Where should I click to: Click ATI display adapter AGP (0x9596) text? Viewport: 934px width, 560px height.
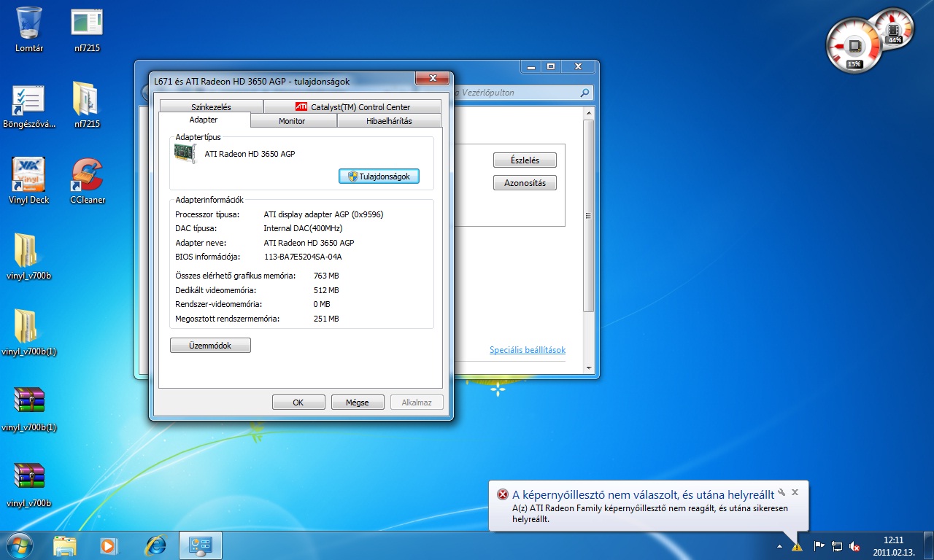click(x=323, y=214)
